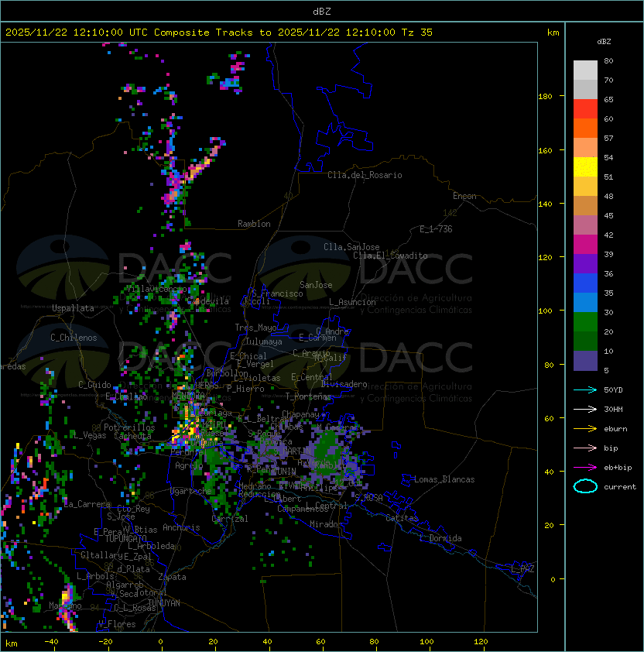Click the 'Clla.SanJose' place label
The image size is (644, 652).
tap(351, 247)
